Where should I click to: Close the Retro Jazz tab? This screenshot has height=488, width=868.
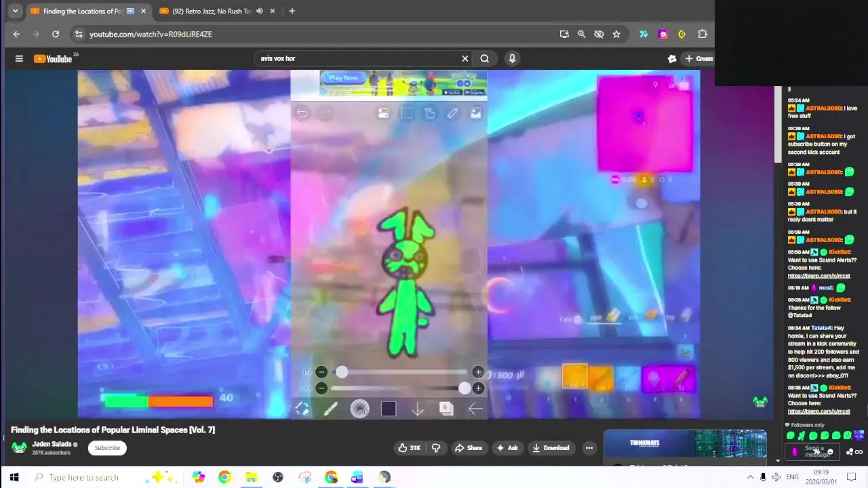(x=273, y=11)
